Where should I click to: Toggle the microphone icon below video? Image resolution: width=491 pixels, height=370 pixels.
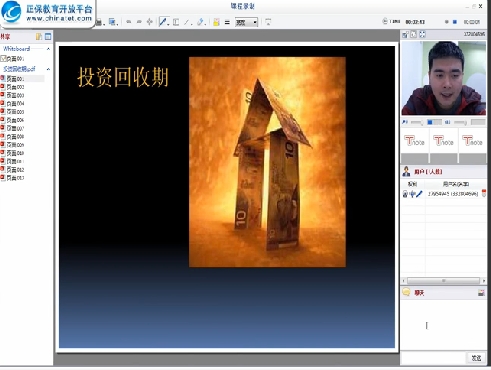click(405, 122)
